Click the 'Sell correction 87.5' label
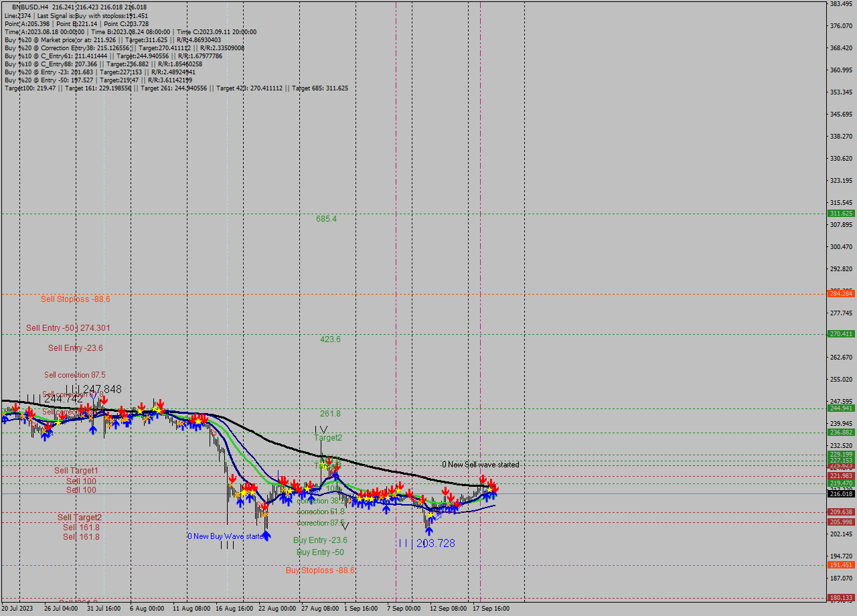This screenshot has width=857, height=616. [x=75, y=375]
